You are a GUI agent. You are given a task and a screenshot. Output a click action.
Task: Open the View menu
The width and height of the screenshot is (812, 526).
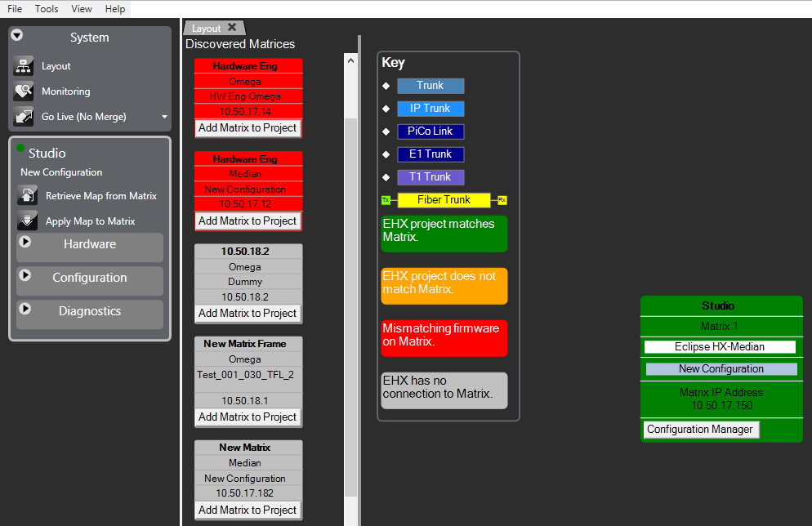(x=82, y=8)
